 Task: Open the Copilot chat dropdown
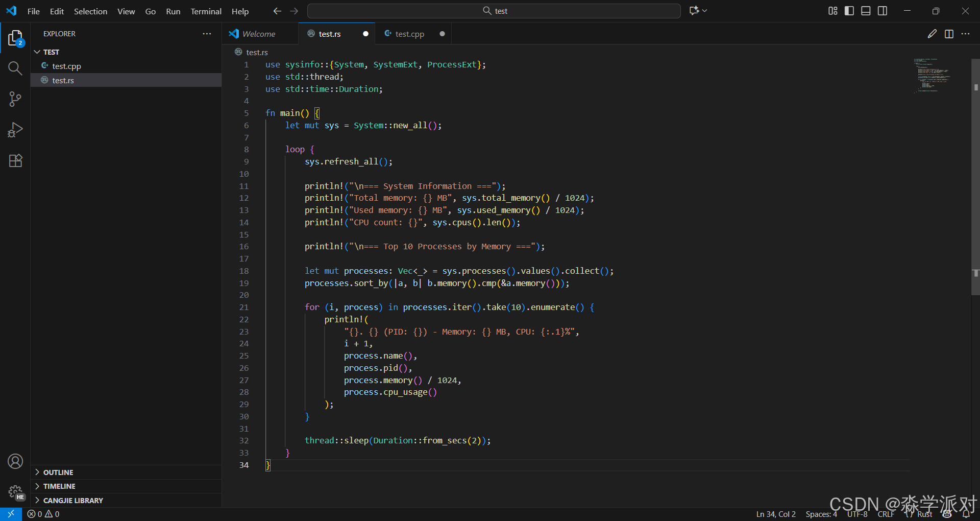tap(705, 10)
